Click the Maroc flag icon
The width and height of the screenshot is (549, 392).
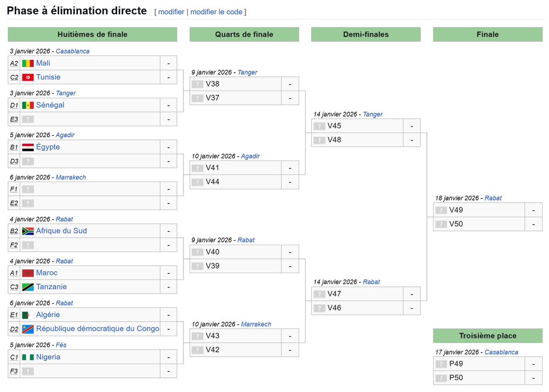pyautogui.click(x=28, y=273)
